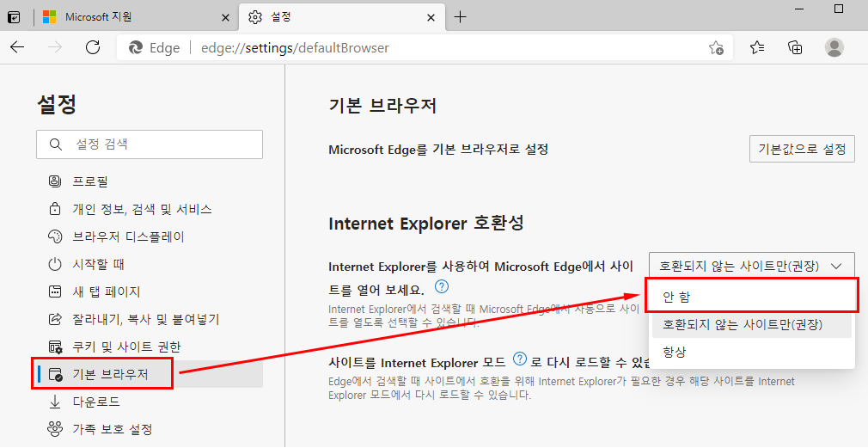The image size is (868, 448).
Task: Click the Internet Explorer 호환성 heading
Action: (425, 224)
